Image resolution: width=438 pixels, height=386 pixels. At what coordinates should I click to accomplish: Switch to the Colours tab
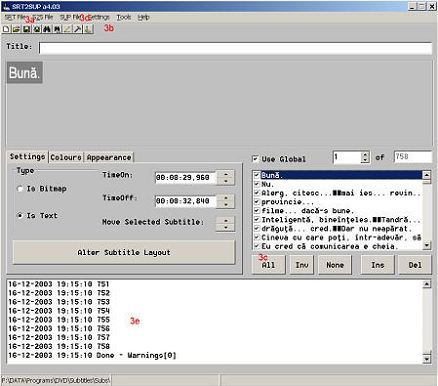(x=66, y=157)
